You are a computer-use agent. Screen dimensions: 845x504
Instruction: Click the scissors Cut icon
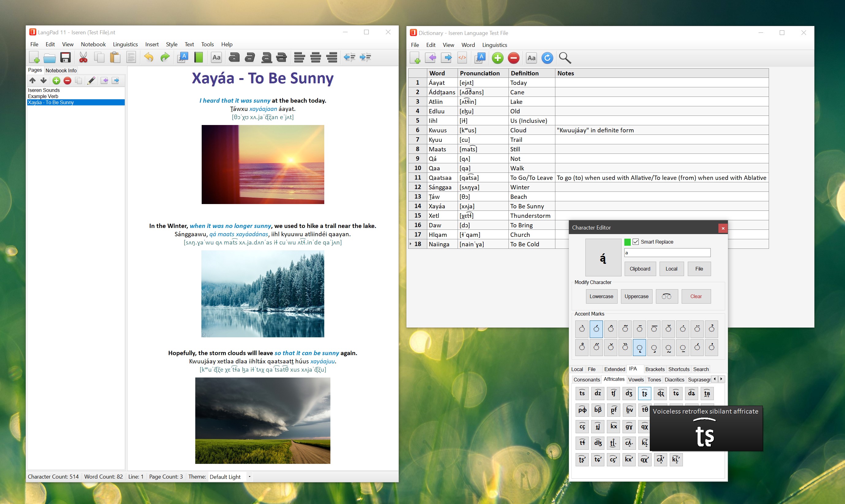coord(83,57)
